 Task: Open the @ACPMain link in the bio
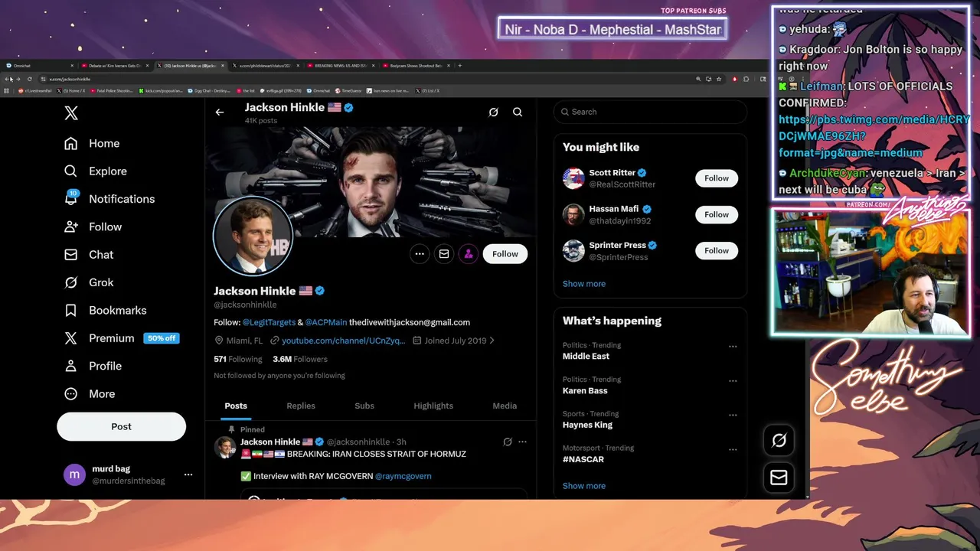click(x=326, y=322)
